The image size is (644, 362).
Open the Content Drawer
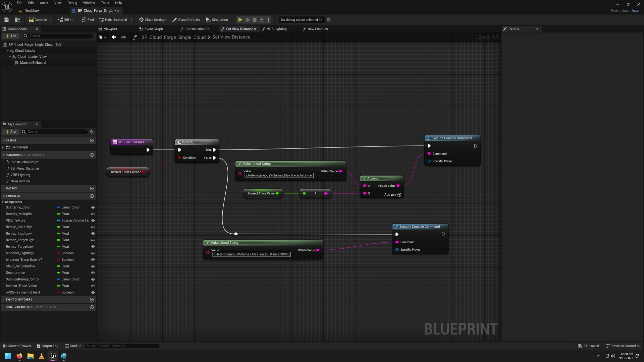pos(16,346)
